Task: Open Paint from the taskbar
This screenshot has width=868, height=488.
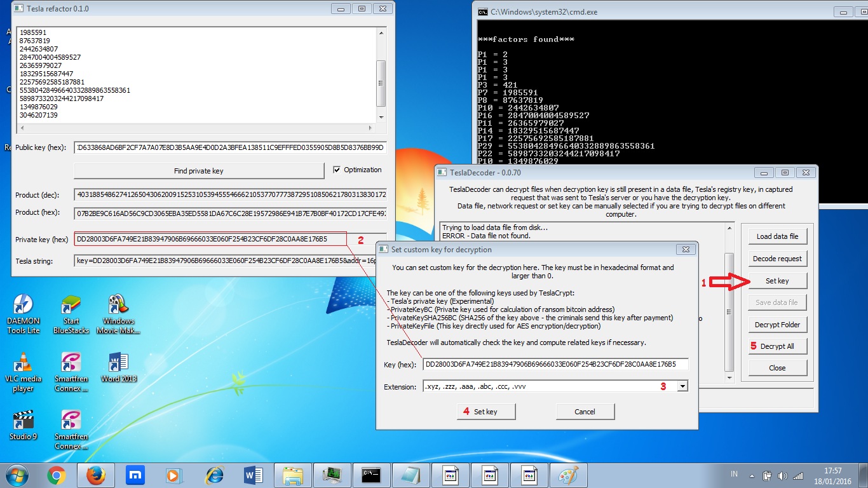Action: (x=568, y=475)
